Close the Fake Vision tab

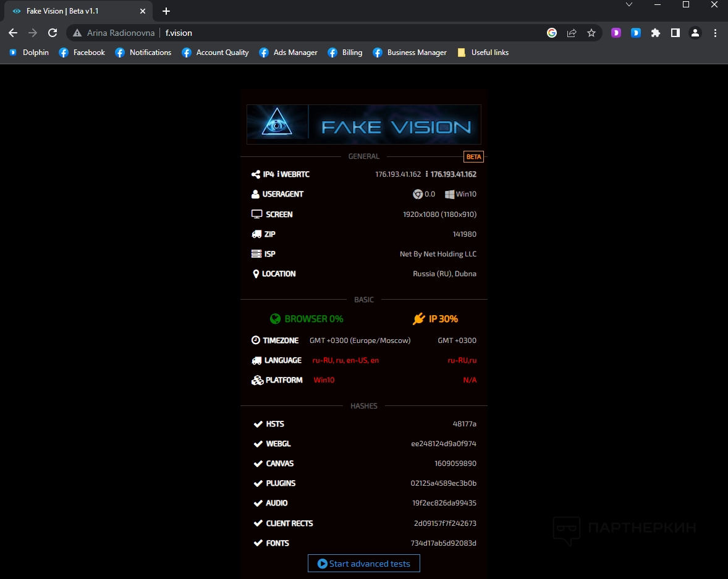143,11
